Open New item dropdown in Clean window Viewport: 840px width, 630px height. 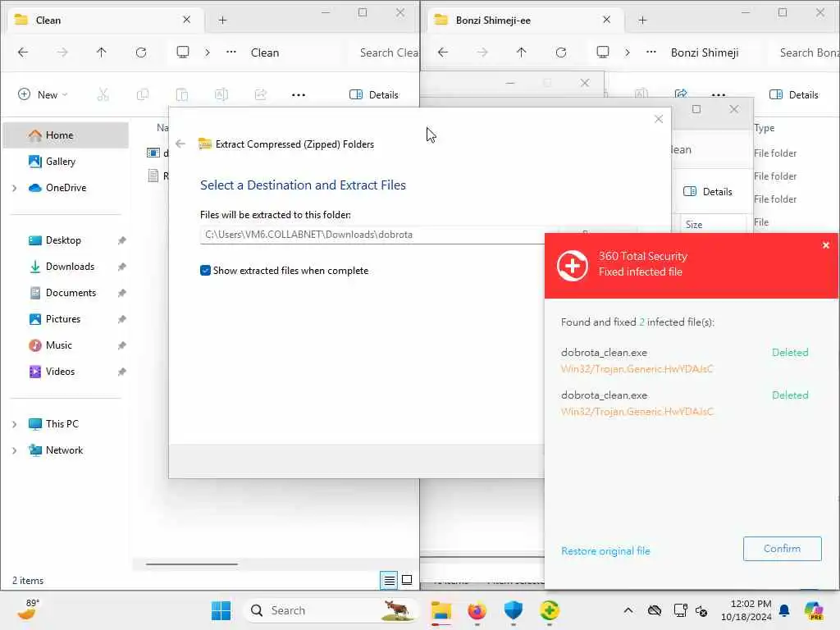click(43, 95)
